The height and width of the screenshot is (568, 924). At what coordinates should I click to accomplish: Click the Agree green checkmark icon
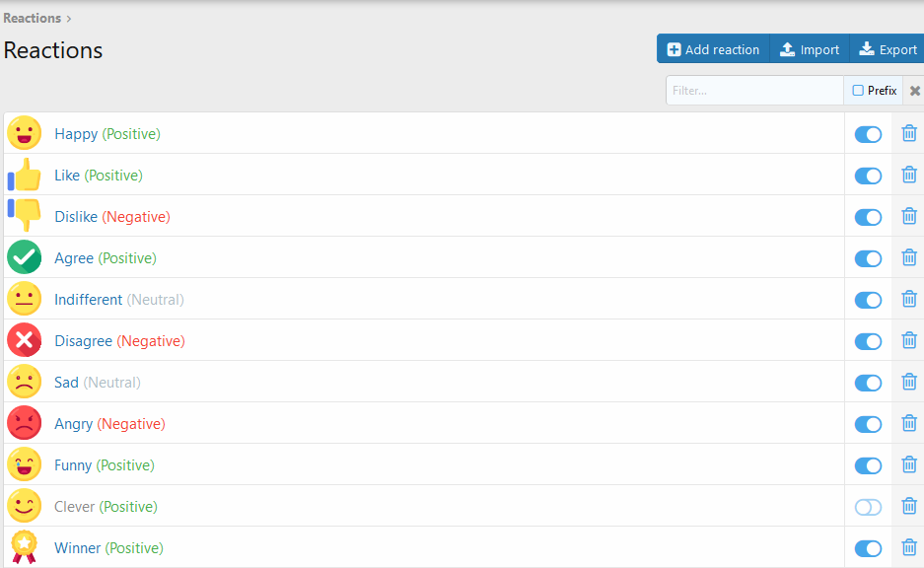[25, 257]
